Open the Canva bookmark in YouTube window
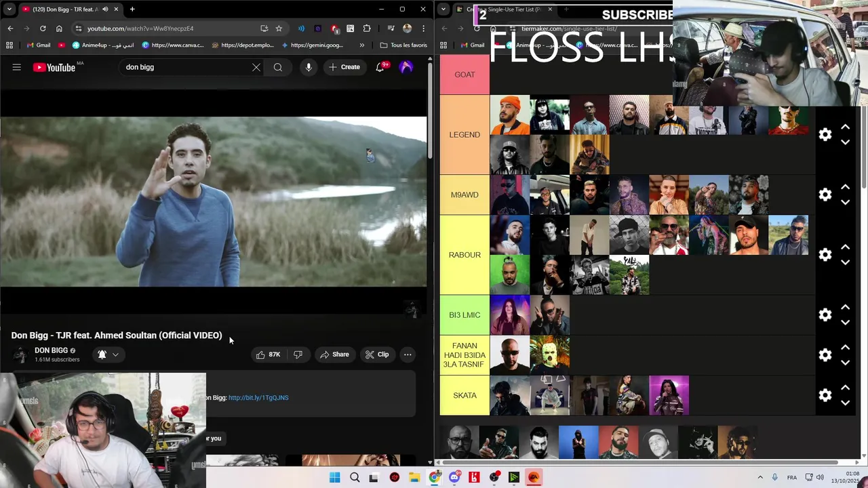The image size is (868, 488). point(173,45)
